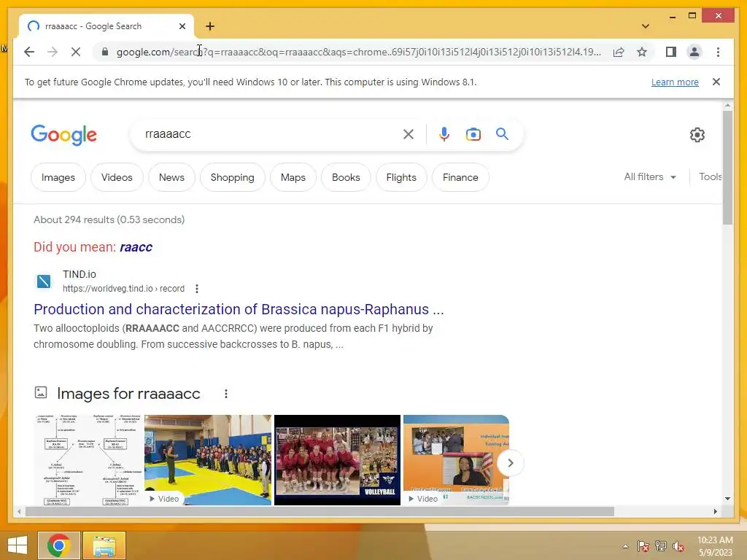Submit search with magnifier icon
The width and height of the screenshot is (747, 560).
pos(502,134)
